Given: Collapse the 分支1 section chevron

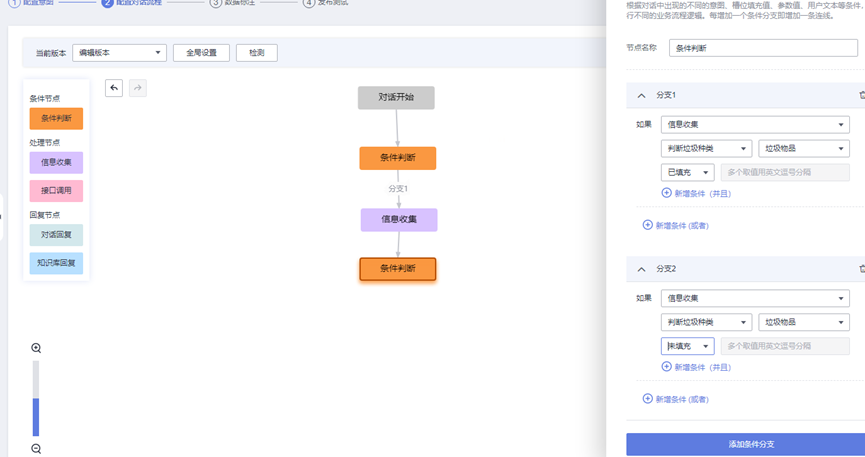Looking at the screenshot, I should point(641,95).
